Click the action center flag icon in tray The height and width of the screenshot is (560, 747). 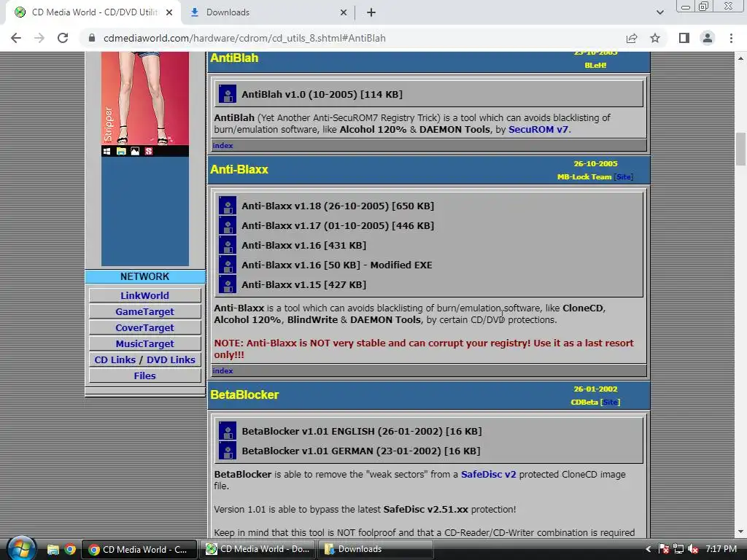(x=664, y=549)
